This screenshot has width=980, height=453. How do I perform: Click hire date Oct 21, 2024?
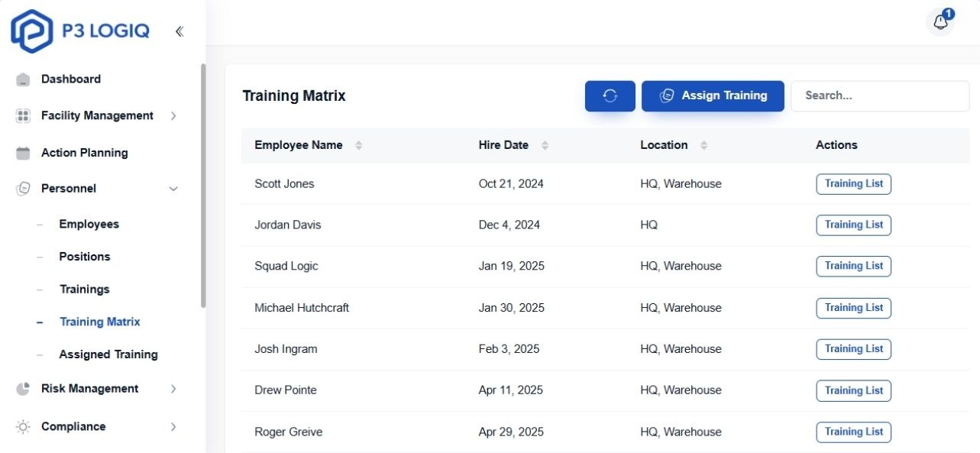[511, 184]
